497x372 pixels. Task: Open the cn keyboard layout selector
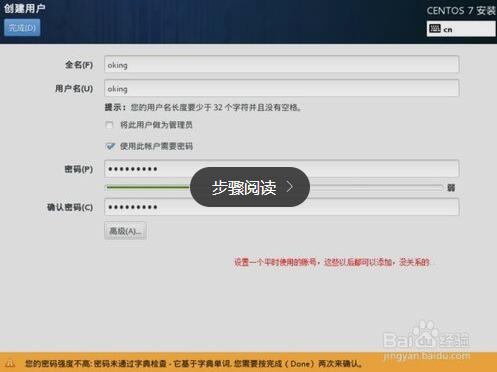pyautogui.click(x=461, y=29)
